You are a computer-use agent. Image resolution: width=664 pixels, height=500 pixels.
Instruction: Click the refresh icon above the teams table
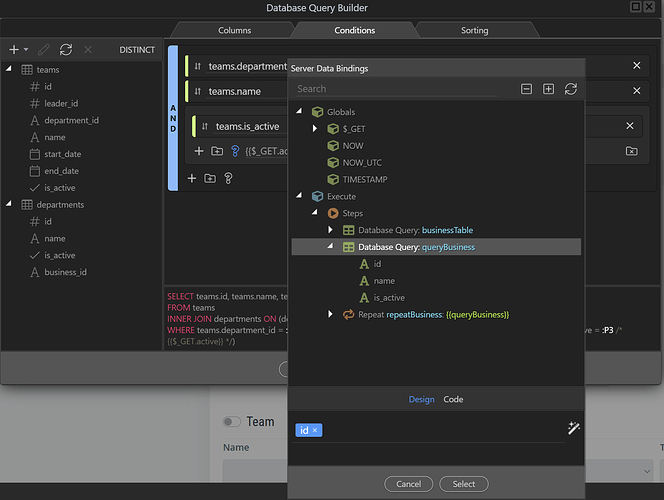(66, 49)
